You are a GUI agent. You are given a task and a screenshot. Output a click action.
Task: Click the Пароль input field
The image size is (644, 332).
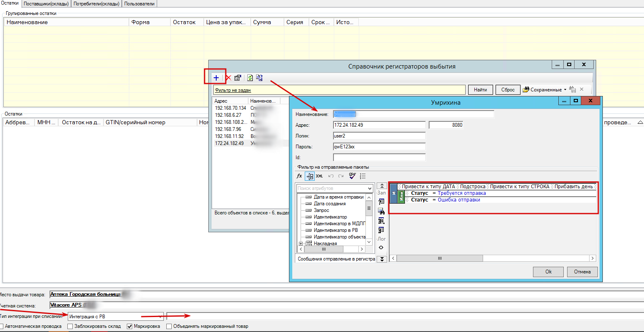[379, 146]
